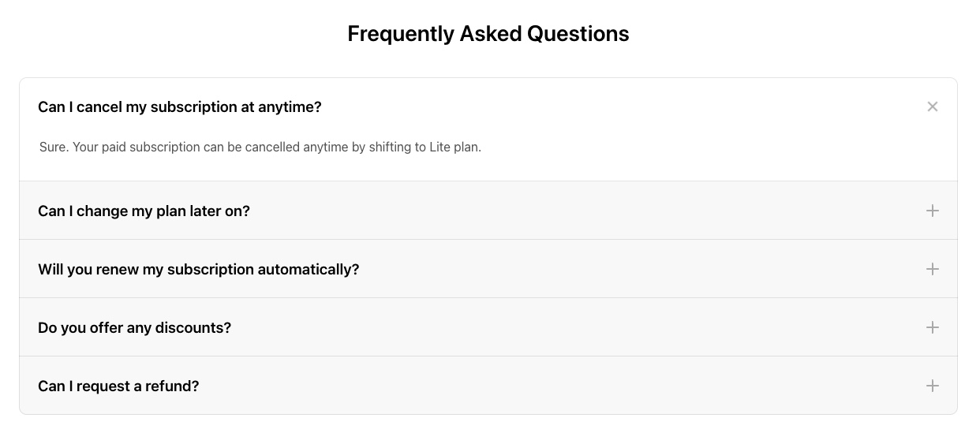The width and height of the screenshot is (980, 433).
Task: Toggle the plan change accordion row
Action: [x=488, y=211]
